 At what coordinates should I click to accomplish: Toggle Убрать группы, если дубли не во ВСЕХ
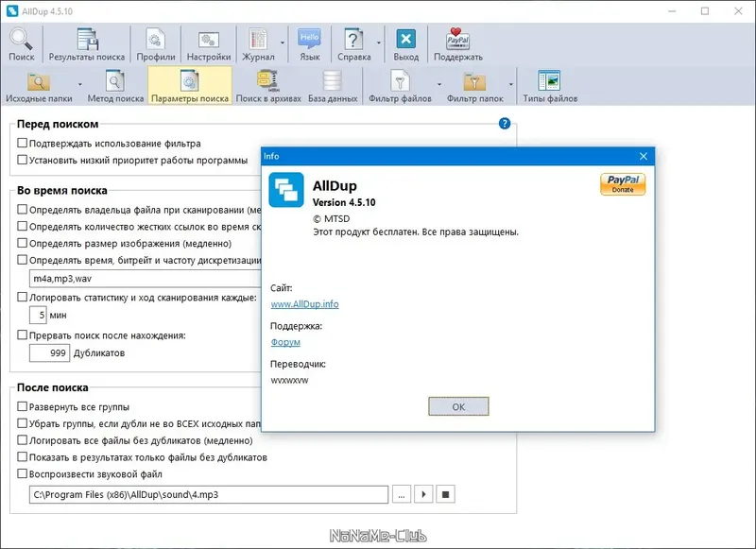coord(22,423)
